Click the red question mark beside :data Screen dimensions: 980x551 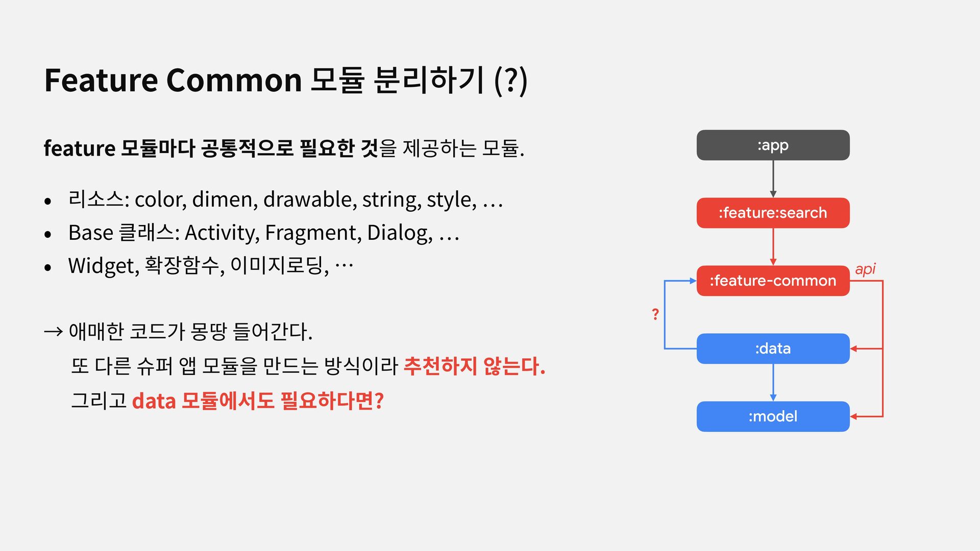point(655,314)
